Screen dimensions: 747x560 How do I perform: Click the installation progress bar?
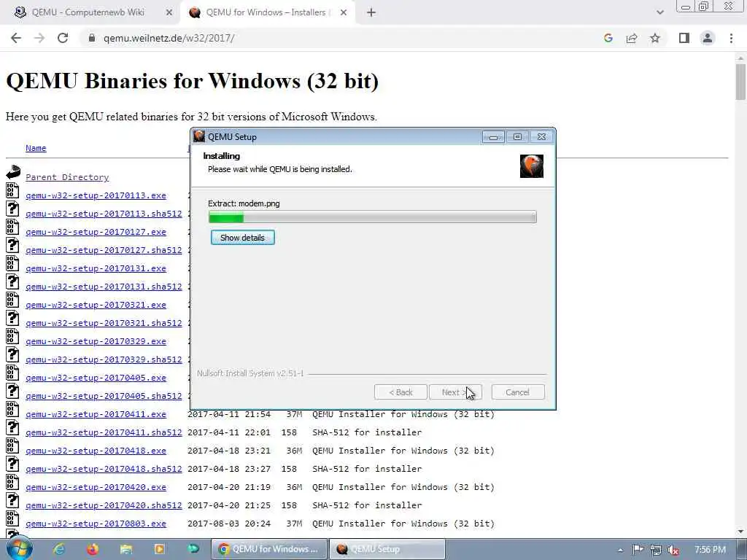(x=372, y=217)
